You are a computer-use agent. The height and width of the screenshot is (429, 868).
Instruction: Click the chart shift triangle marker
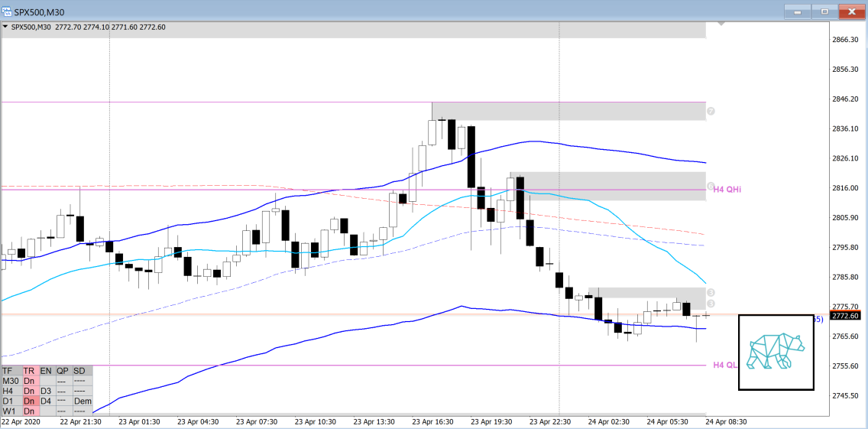(722, 26)
